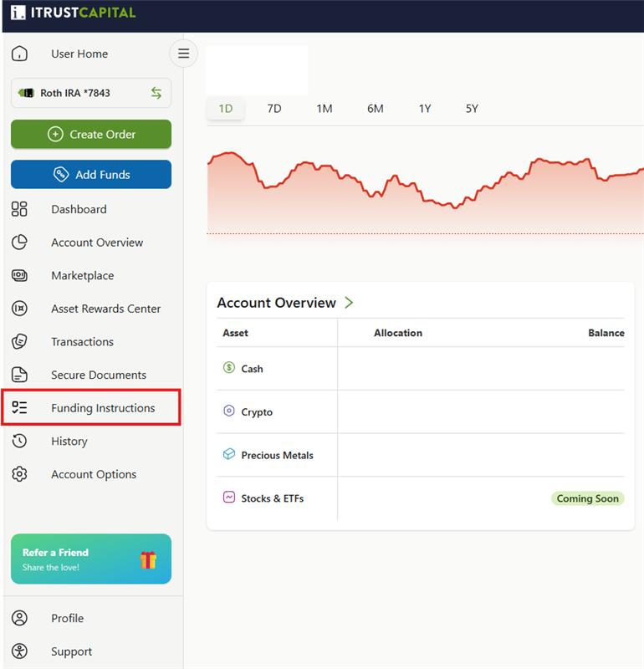Click the iTrustCapital logo
This screenshot has height=669, width=644.
(73, 13)
